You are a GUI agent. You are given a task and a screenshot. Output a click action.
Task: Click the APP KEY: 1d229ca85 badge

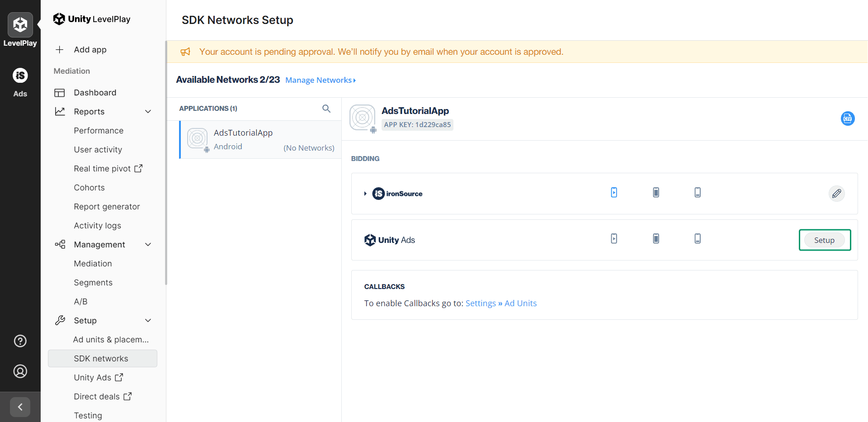(417, 125)
